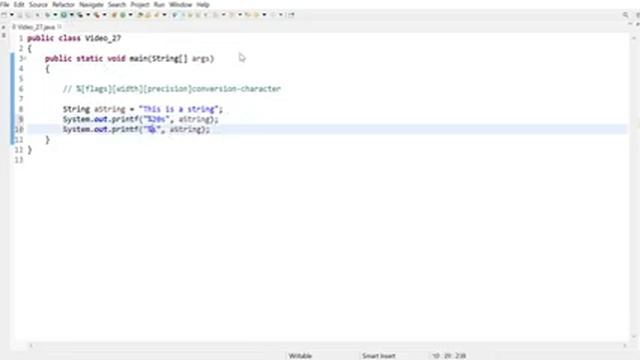Click the Forward navigation arrow icon
Image resolution: width=640 pixels, height=360 pixels.
coord(273,15)
